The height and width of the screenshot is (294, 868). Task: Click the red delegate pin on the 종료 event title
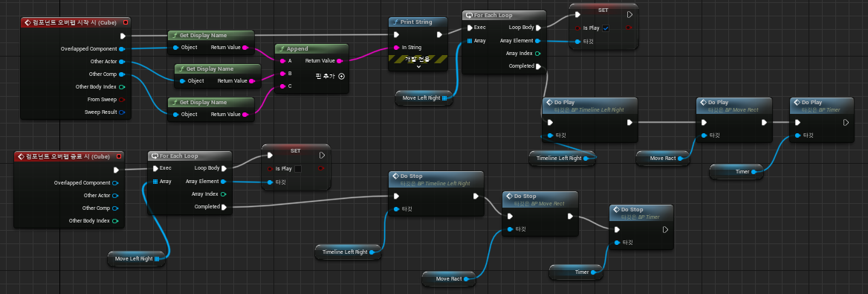(x=118, y=156)
